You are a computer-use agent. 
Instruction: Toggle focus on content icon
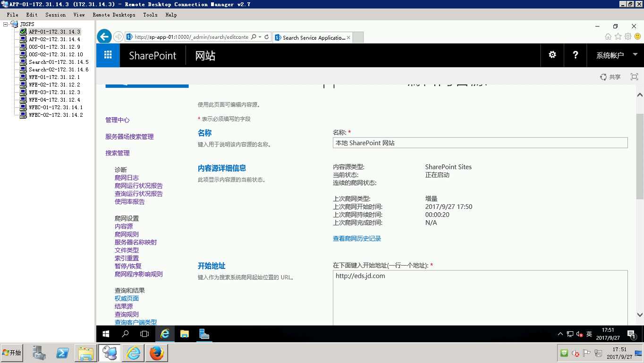pyautogui.click(x=634, y=77)
